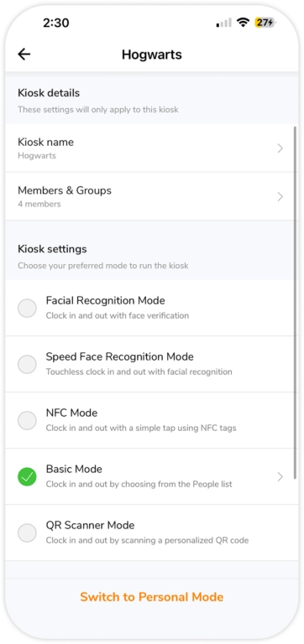This screenshot has width=304, height=644.
Task: Tap the Wi-Fi status icon
Action: click(244, 23)
